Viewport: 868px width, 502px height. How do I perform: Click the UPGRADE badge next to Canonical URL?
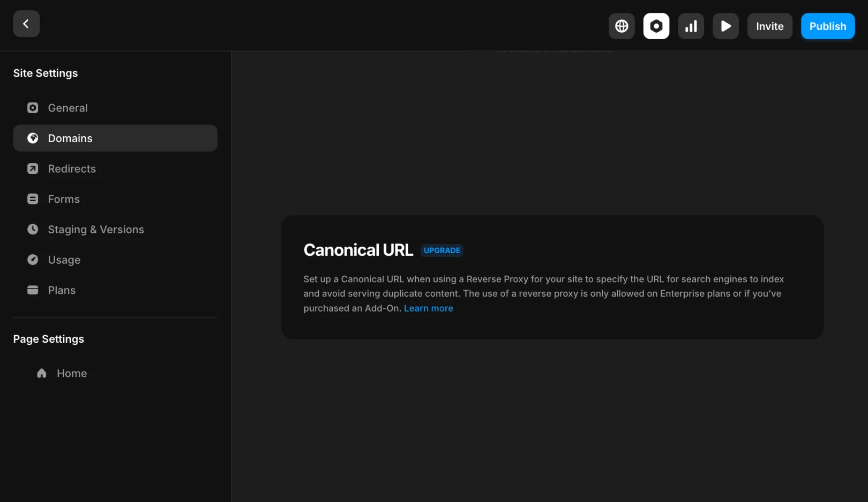click(442, 250)
